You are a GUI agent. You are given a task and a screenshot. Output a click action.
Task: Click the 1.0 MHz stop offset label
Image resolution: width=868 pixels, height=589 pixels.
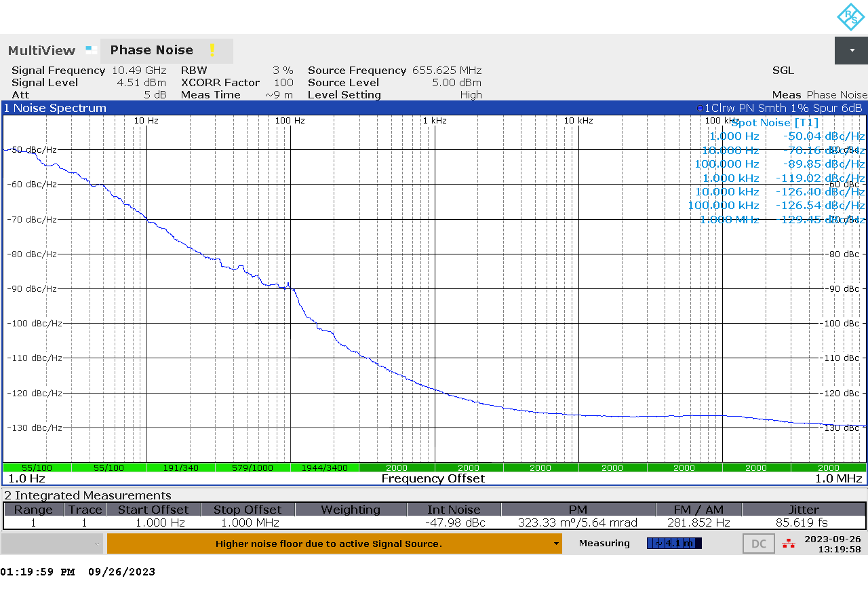pos(839,478)
